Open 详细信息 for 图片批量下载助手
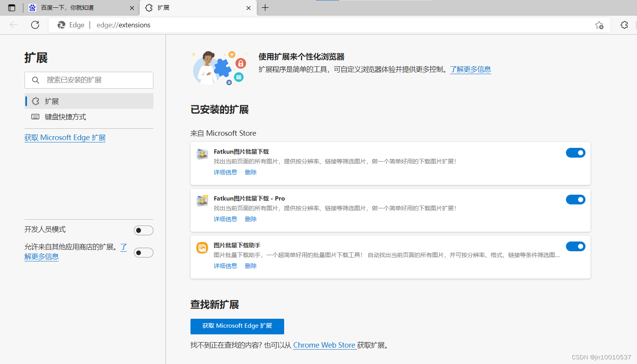The height and width of the screenshot is (364, 637). point(225,266)
